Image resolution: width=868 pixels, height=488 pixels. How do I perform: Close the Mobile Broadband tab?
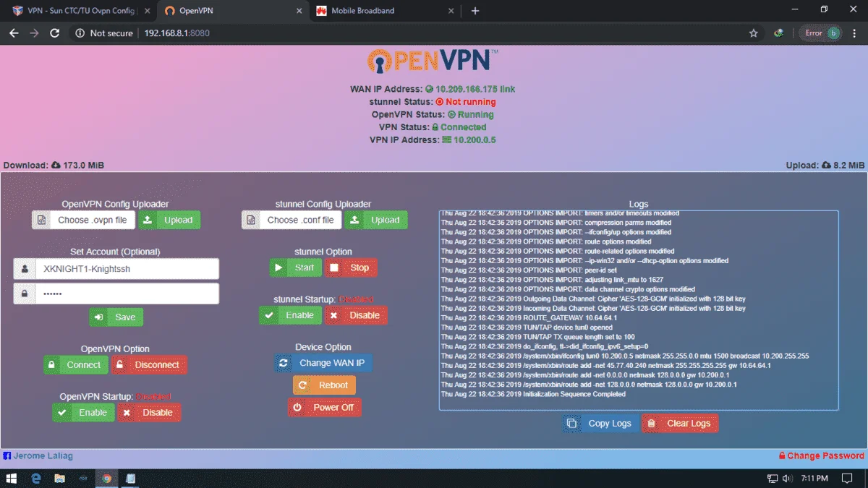click(451, 11)
